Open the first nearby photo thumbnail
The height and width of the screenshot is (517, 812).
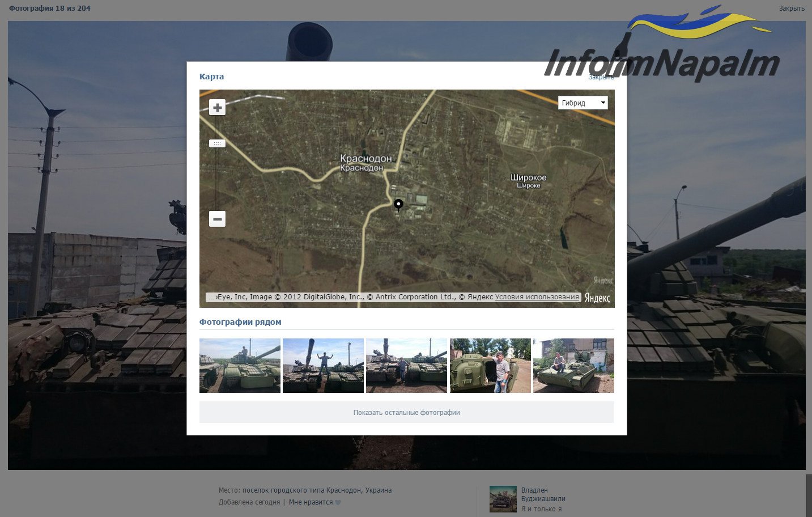[x=240, y=366]
